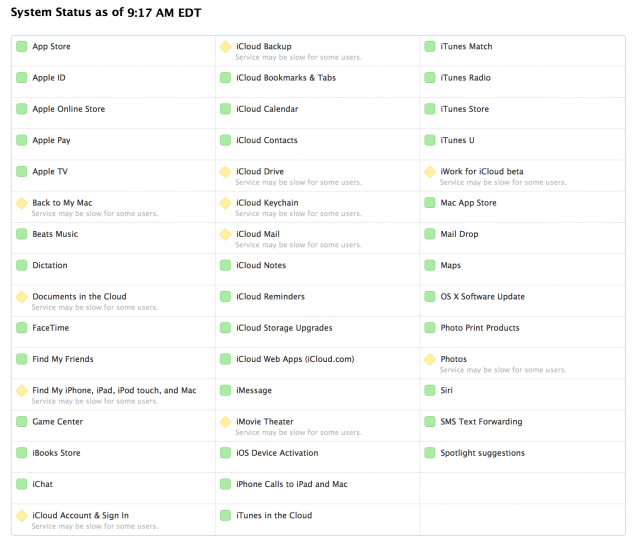Click green icon beside iCloud Notes
This screenshot has height=558, width=640.
(225, 265)
